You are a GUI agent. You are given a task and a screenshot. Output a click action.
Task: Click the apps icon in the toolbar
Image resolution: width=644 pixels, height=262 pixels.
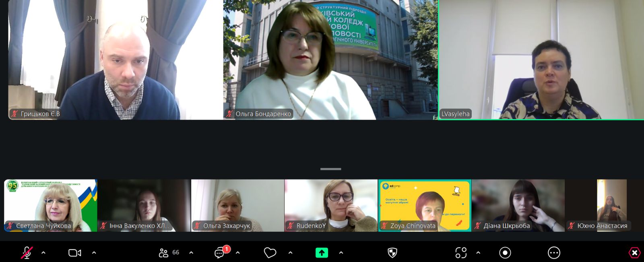pos(461,253)
